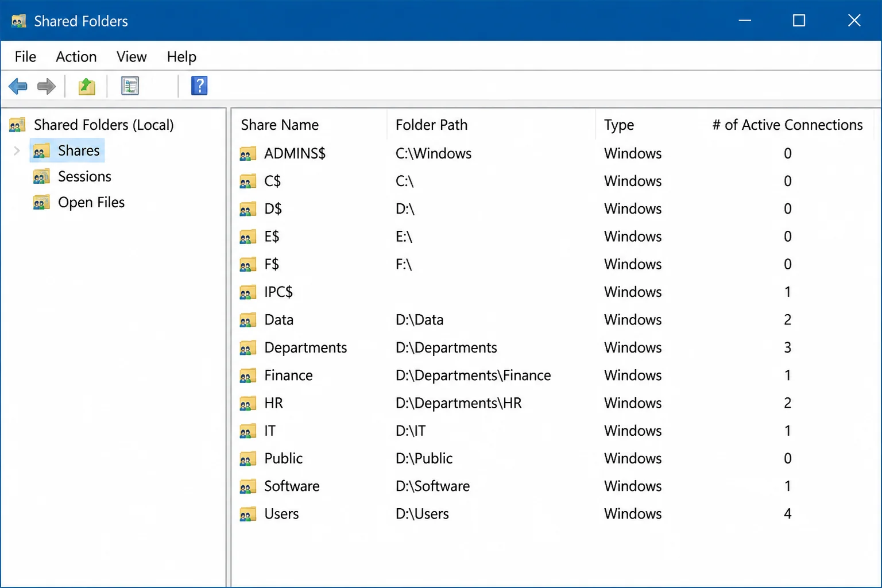The image size is (882, 588).
Task: Minimize the Shared Folders window
Action: click(745, 21)
